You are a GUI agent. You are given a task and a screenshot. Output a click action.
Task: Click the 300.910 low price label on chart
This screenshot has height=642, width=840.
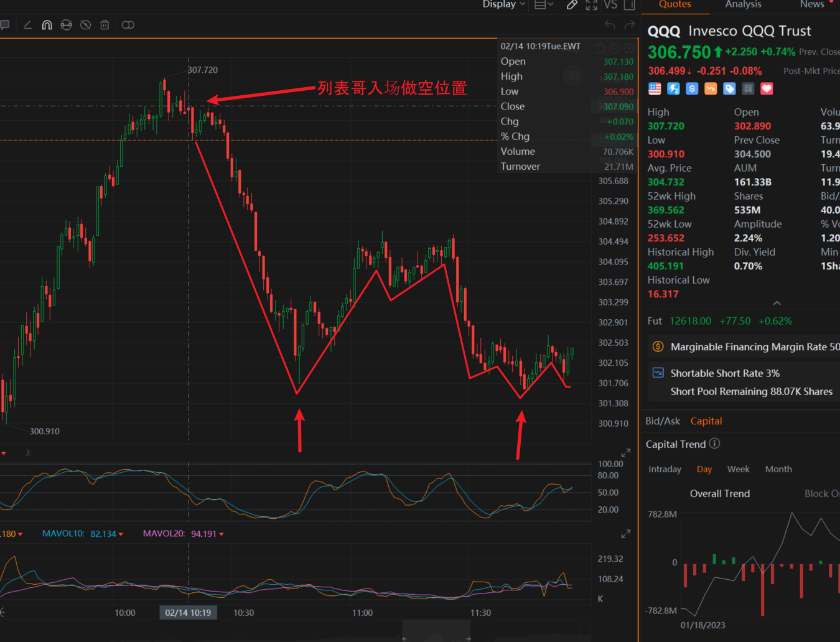[45, 431]
